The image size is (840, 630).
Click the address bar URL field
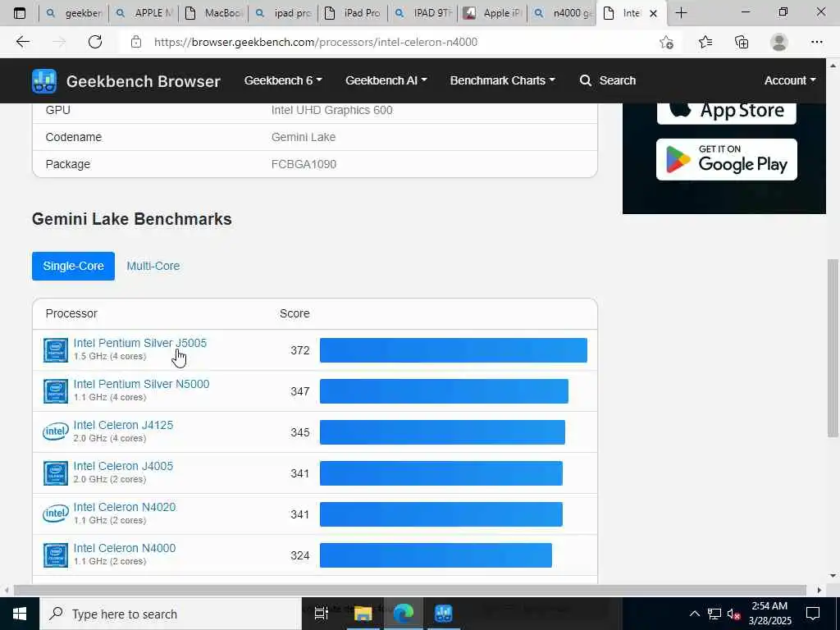tap(396, 42)
